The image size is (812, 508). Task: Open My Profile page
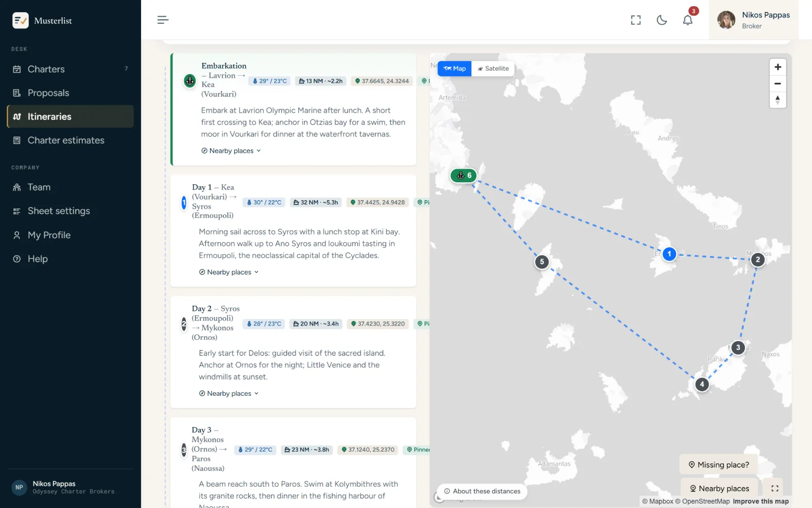(x=70, y=235)
